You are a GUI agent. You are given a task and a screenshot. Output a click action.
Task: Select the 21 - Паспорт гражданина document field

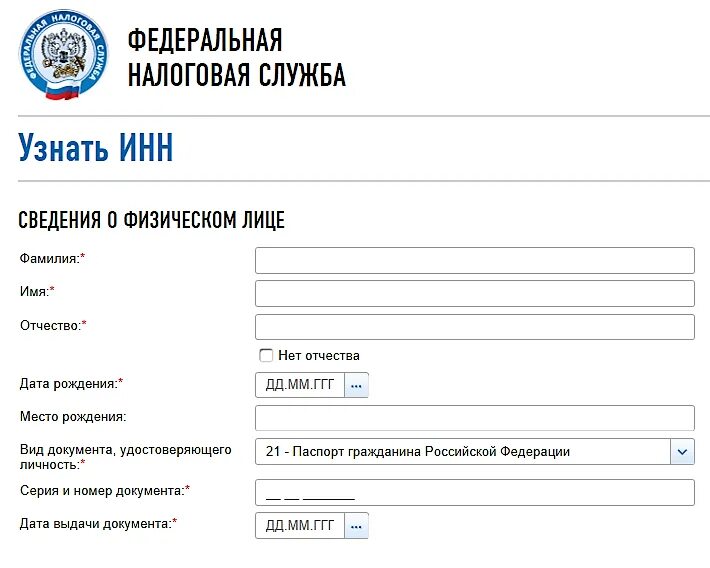pyautogui.click(x=462, y=452)
